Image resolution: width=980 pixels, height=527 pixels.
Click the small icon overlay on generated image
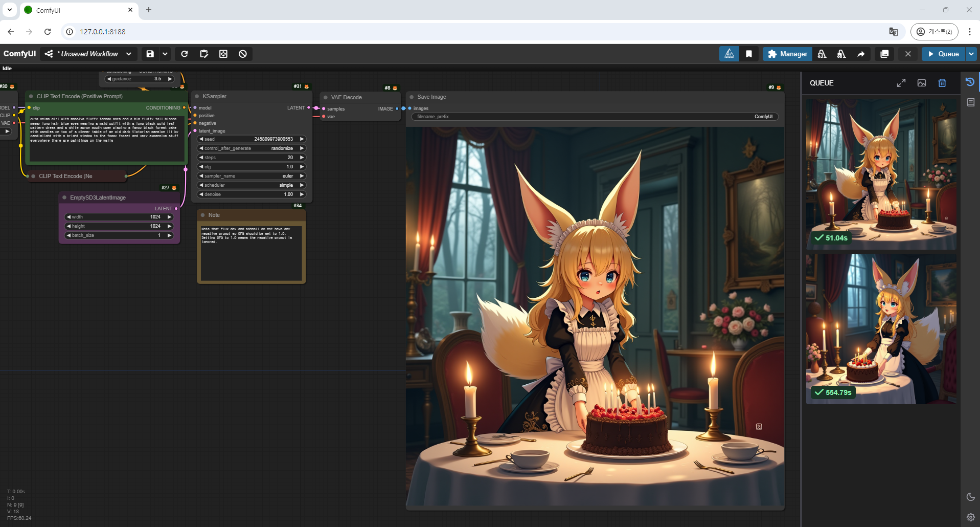pos(759,426)
